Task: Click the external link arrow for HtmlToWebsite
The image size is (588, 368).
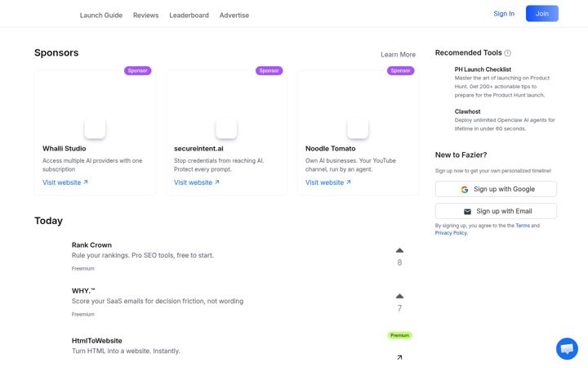Action: (x=399, y=357)
